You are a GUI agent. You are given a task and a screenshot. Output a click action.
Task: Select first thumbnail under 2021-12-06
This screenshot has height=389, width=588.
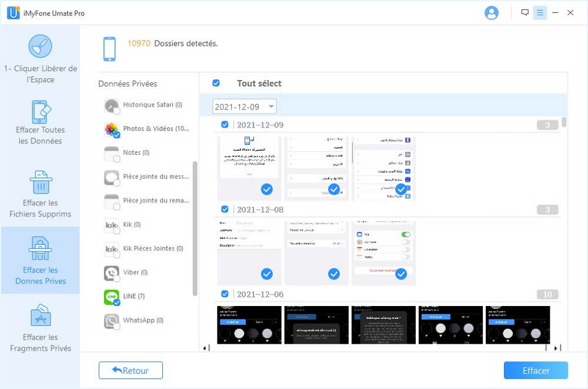(249, 325)
